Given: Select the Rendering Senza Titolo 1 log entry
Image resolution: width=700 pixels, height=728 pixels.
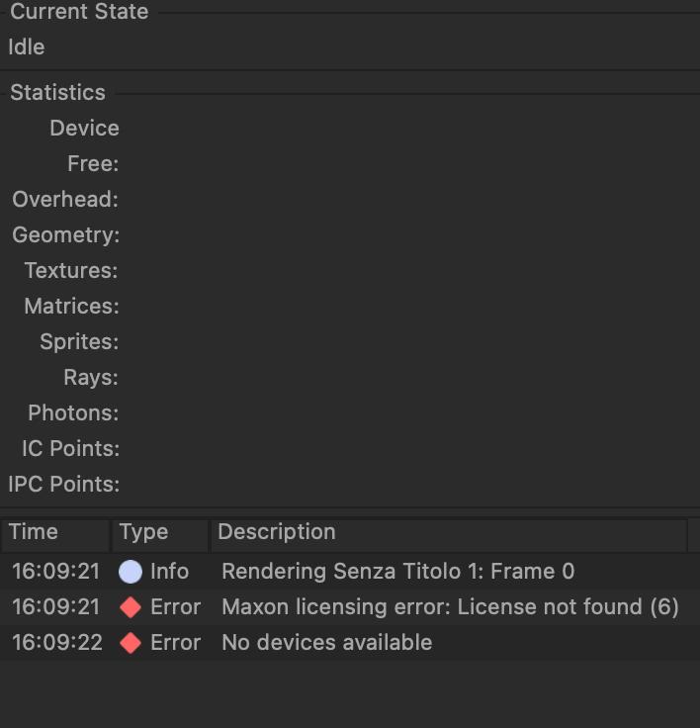Looking at the screenshot, I should pyautogui.click(x=397, y=571).
